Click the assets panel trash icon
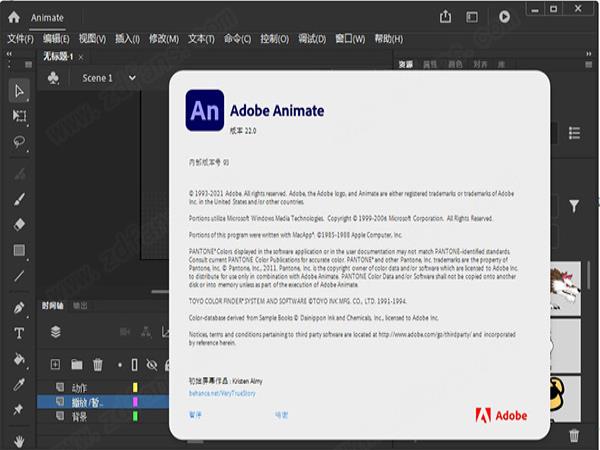The height and width of the screenshot is (450, 600). click(x=574, y=435)
